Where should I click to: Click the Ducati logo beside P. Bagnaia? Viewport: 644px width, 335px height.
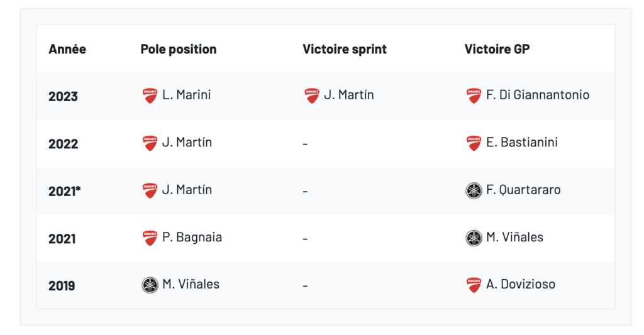pyautogui.click(x=149, y=238)
